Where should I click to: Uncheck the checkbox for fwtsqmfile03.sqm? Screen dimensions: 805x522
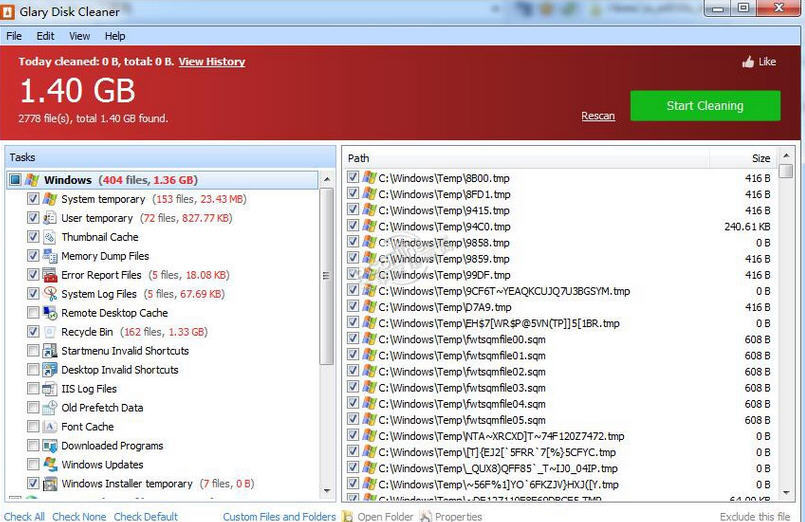click(x=353, y=387)
